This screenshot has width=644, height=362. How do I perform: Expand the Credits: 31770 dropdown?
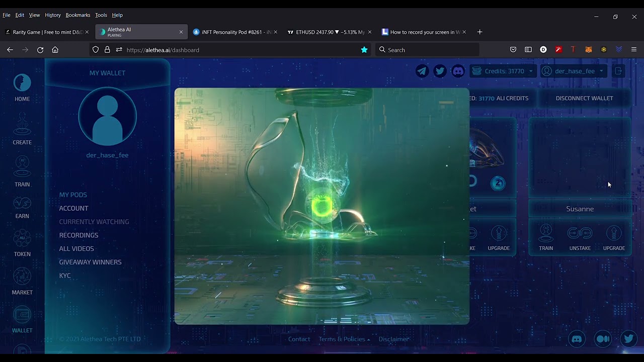point(504,71)
